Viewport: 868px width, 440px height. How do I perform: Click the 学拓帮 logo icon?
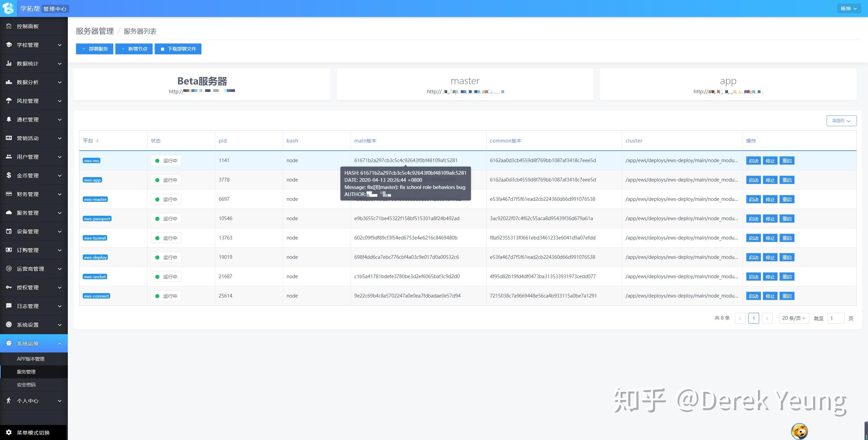[8, 8]
